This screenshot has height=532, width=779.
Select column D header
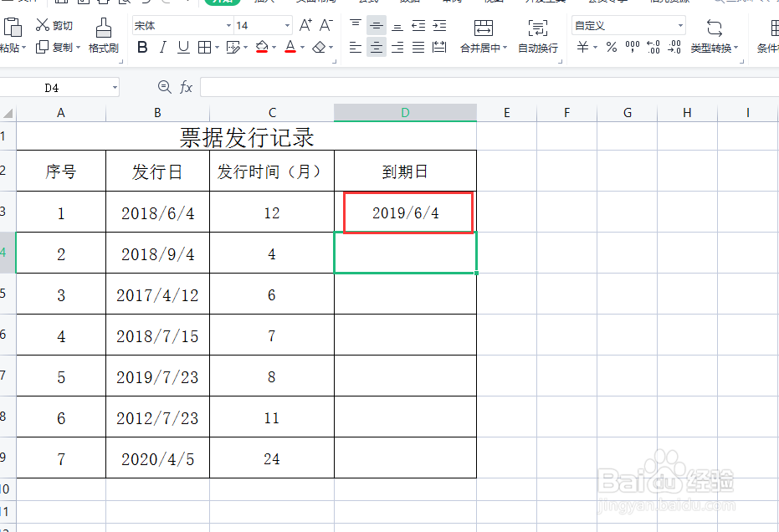click(x=405, y=113)
